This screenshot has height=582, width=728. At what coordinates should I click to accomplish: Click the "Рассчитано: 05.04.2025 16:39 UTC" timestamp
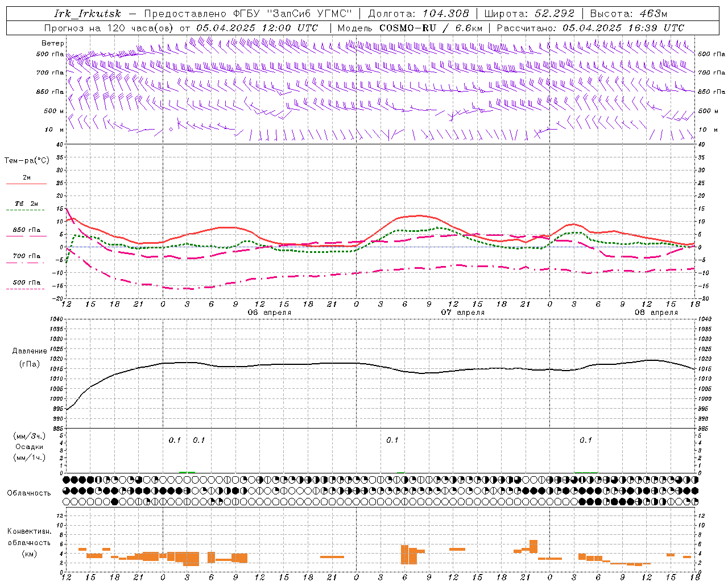coord(590,28)
